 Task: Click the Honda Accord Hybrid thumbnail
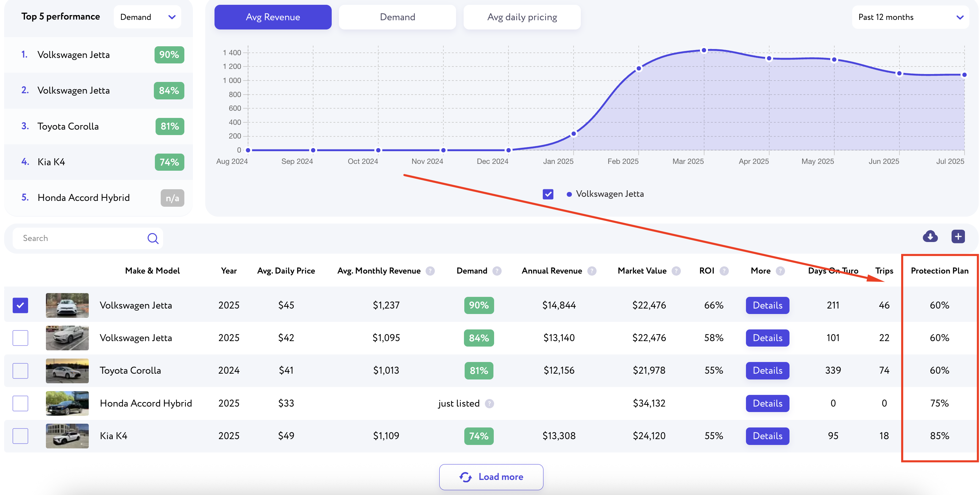68,403
